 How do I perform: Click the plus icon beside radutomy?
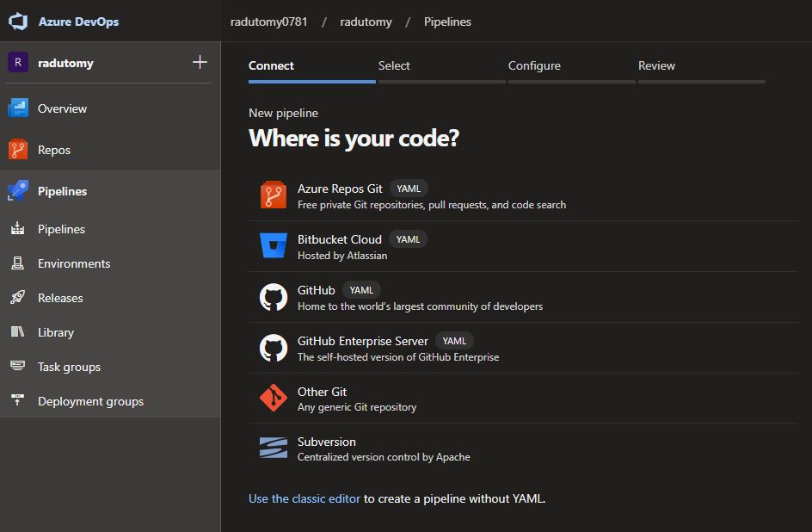point(200,62)
